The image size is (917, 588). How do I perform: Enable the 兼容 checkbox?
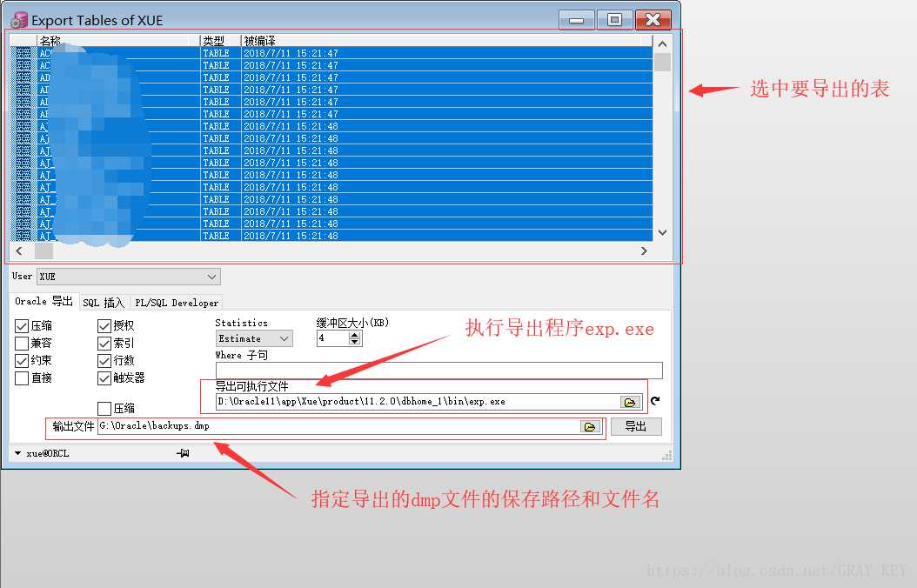tap(22, 343)
